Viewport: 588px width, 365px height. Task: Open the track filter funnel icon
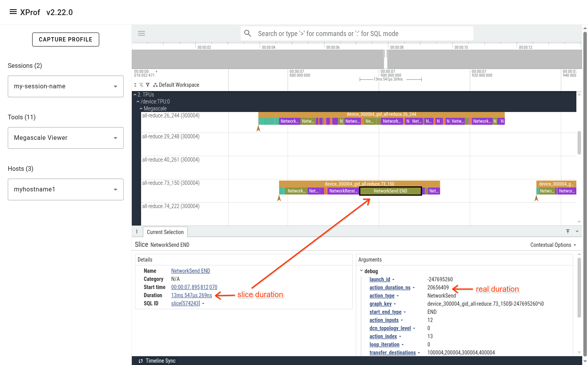click(148, 85)
